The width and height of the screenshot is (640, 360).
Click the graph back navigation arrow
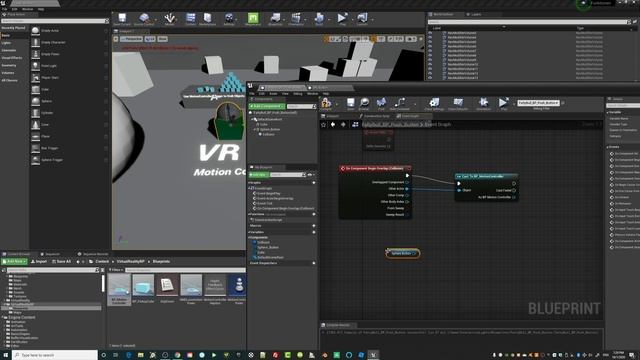click(333, 124)
